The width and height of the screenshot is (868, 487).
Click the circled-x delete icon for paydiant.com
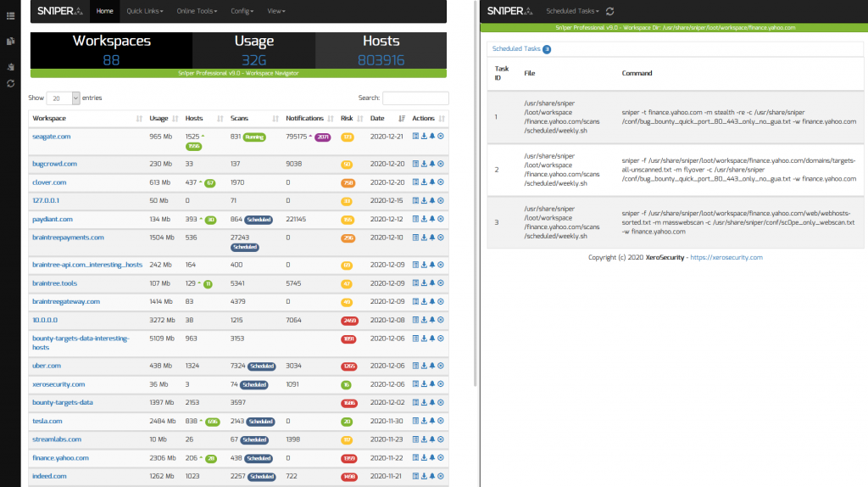coord(441,219)
